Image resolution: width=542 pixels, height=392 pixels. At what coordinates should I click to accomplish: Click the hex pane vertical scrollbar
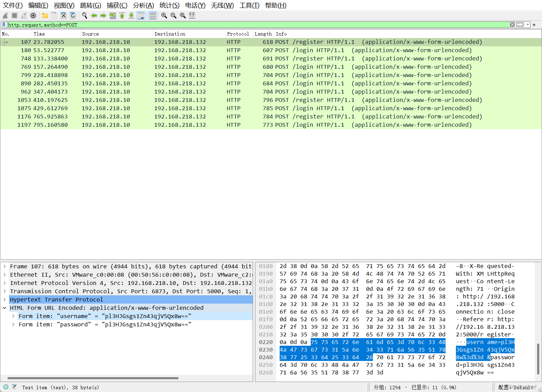tap(538, 359)
